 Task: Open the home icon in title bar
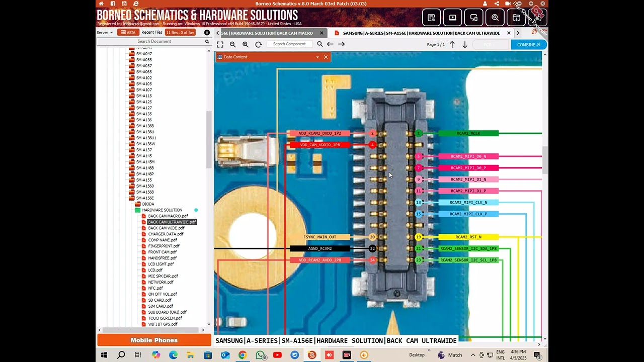point(101,4)
